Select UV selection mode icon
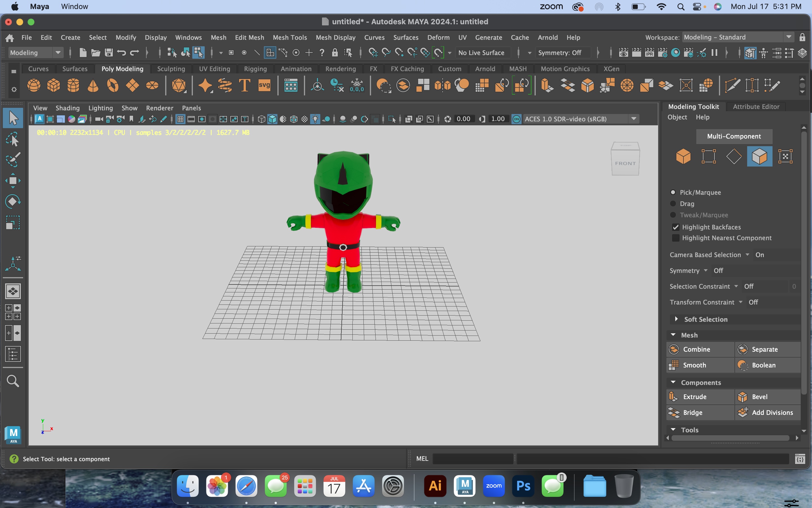This screenshot has height=508, width=812. coord(785,157)
